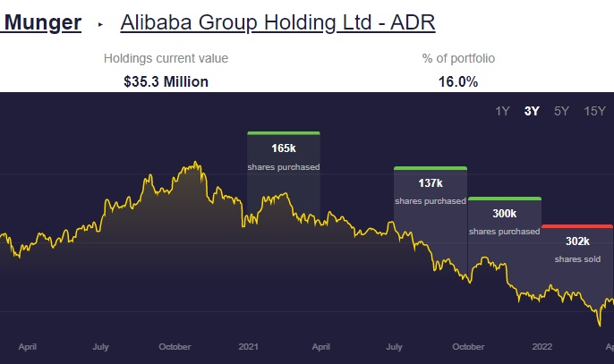
Task: Click the 16.0% portfolio percentage
Action: [x=459, y=81]
